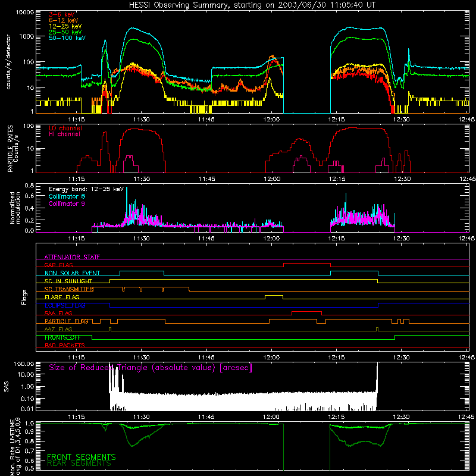Click the FLARE FLAG label
This screenshot has height=476, width=476.
(x=62, y=297)
